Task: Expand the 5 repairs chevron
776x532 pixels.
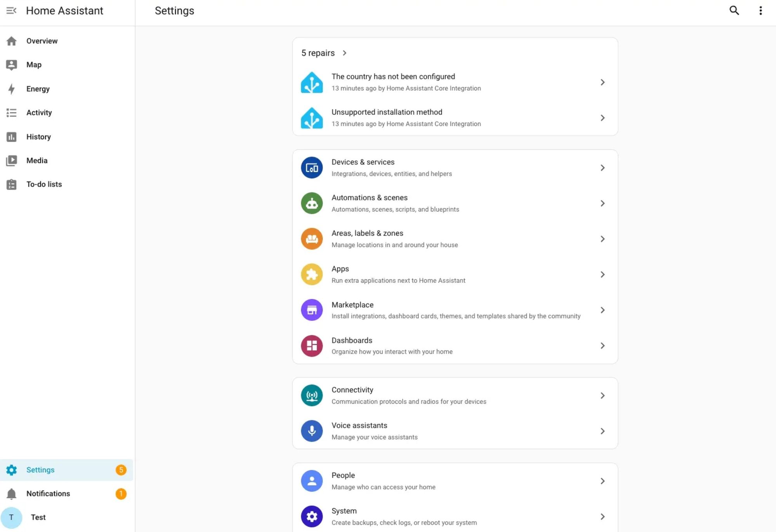Action: coord(344,53)
